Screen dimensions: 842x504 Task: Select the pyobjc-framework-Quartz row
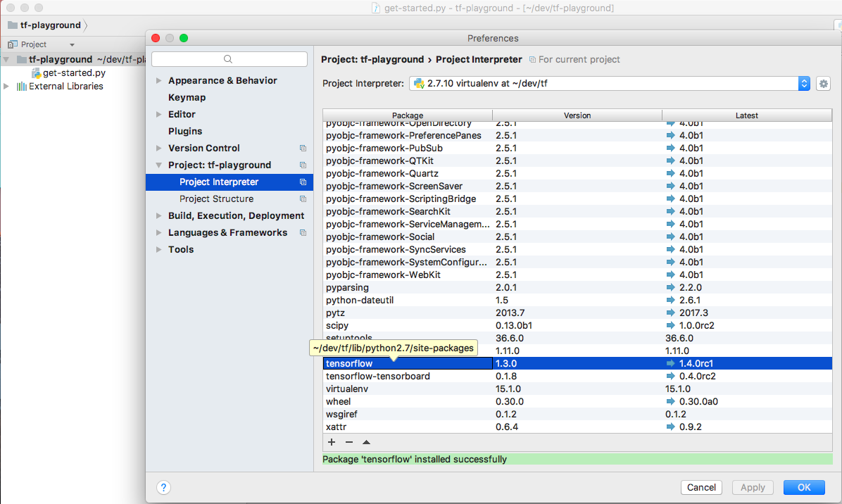coord(577,173)
